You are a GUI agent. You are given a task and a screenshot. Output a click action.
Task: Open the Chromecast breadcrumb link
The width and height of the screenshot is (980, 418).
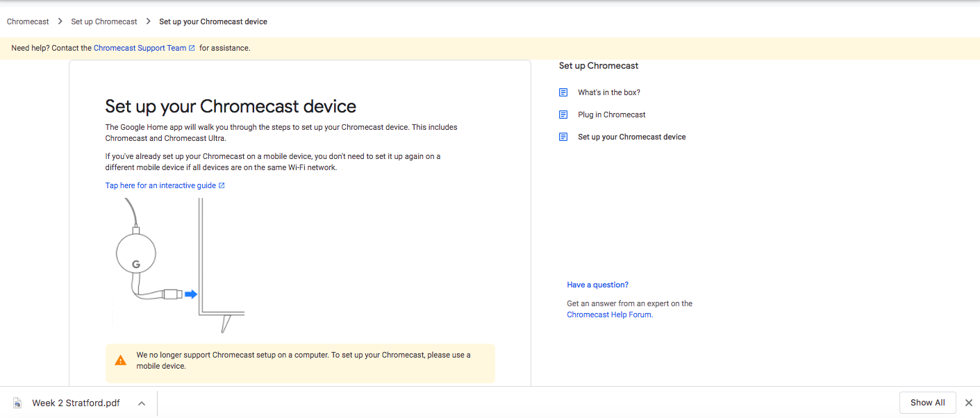[x=28, y=22]
